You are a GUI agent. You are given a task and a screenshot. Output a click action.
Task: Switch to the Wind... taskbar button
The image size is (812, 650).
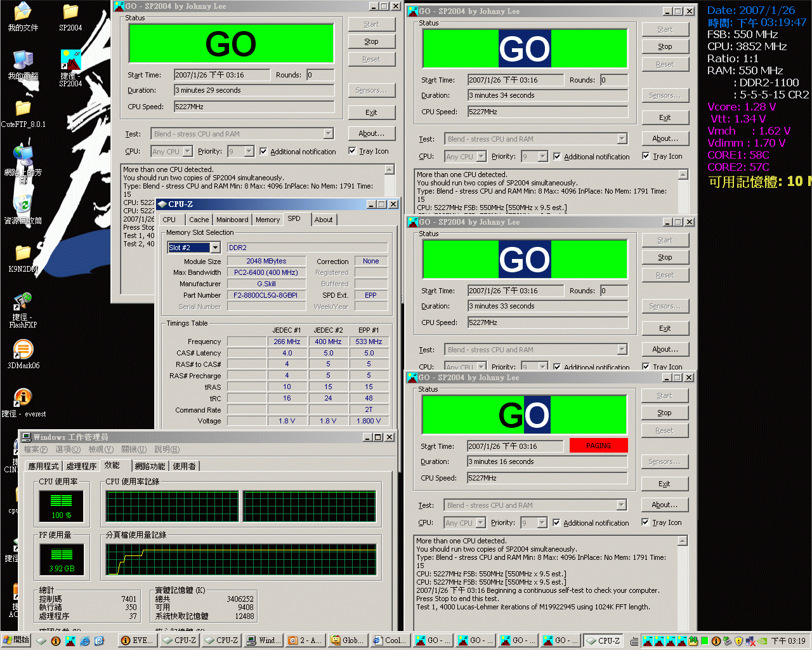point(263,640)
